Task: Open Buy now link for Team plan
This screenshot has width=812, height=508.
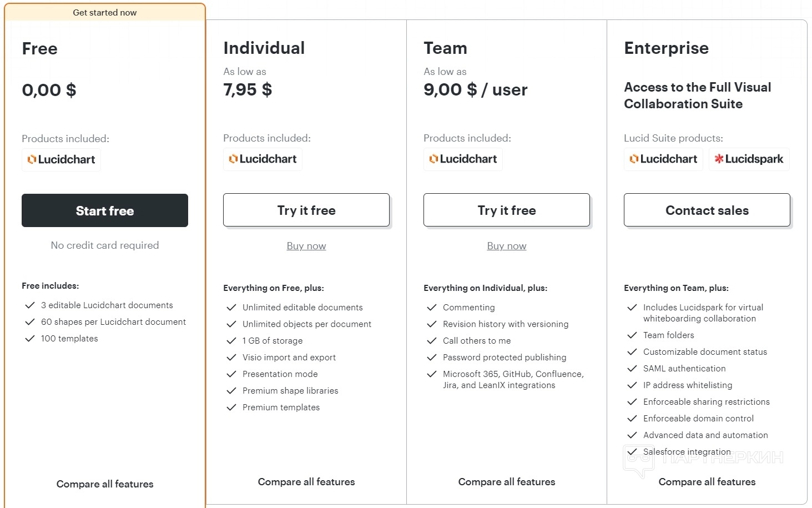Action: tap(507, 246)
